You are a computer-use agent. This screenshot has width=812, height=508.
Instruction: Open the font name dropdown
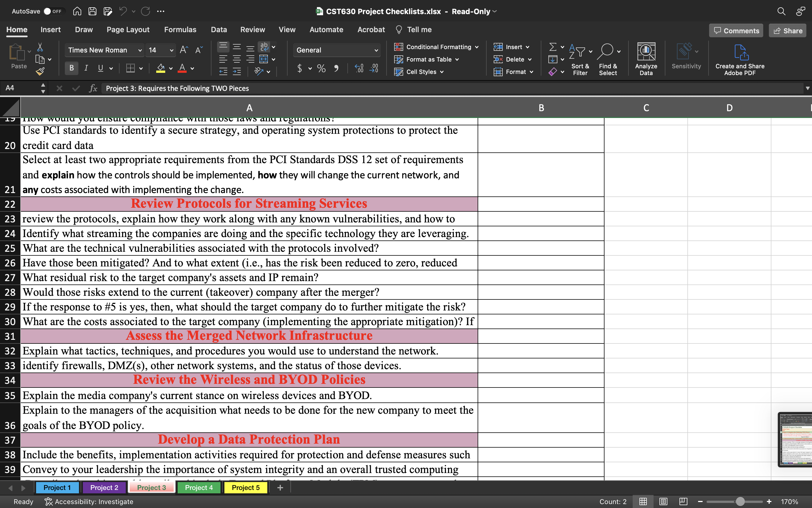(x=140, y=51)
